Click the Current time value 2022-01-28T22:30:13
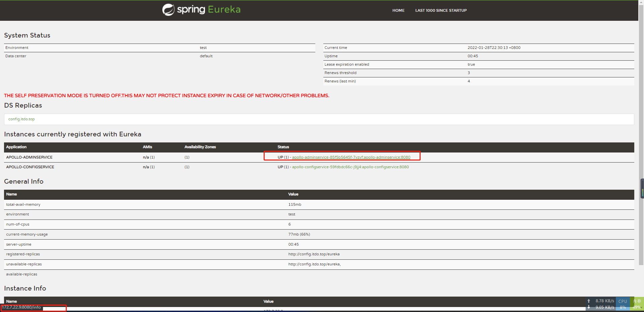The image size is (644, 312). [494, 48]
